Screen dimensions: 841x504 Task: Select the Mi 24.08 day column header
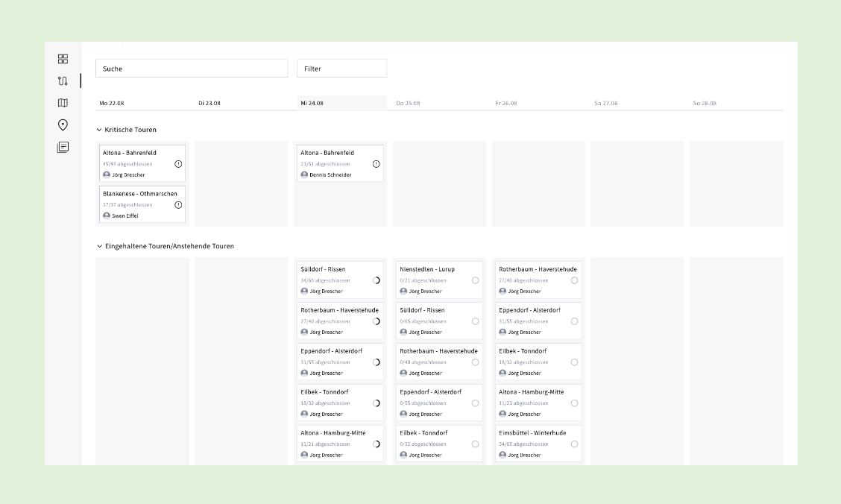[312, 103]
